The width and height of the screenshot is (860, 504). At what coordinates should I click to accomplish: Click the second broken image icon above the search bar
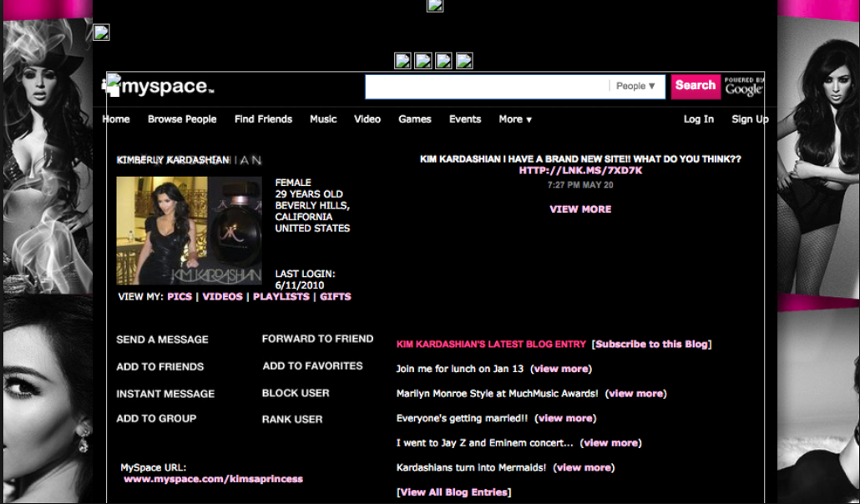click(422, 61)
